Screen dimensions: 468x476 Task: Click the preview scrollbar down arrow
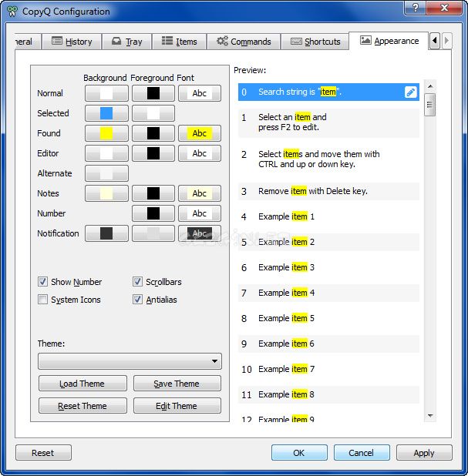pyautogui.click(x=430, y=416)
